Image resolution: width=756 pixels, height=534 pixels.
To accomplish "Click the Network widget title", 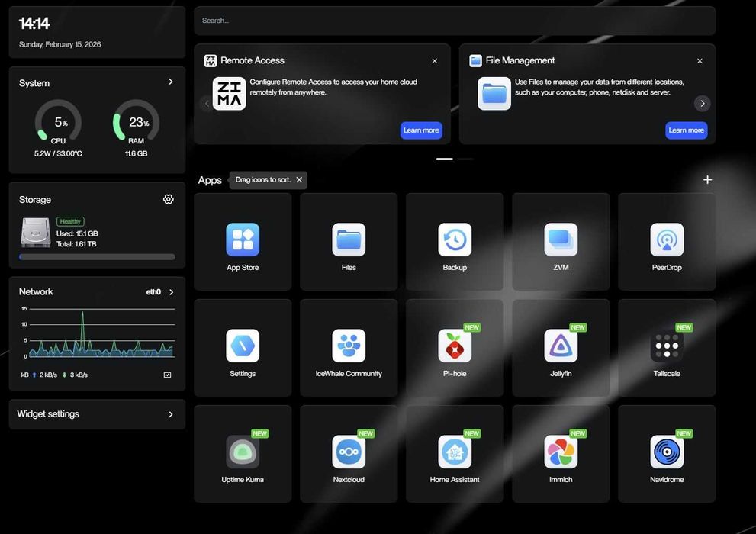I will pos(36,291).
